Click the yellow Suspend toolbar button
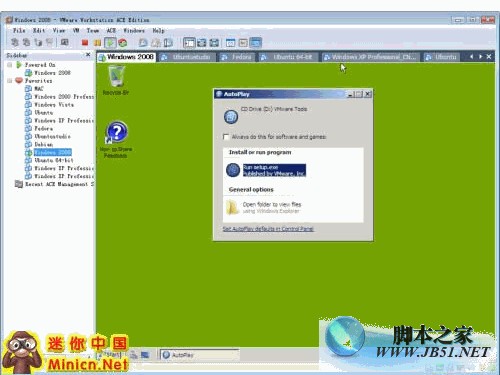This screenshot has height=375, width=500. (x=97, y=43)
